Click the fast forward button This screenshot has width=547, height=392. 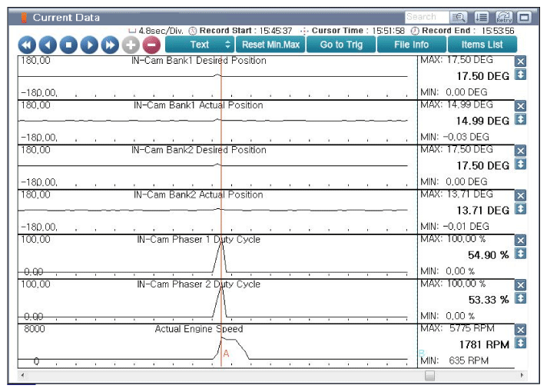coord(111,45)
